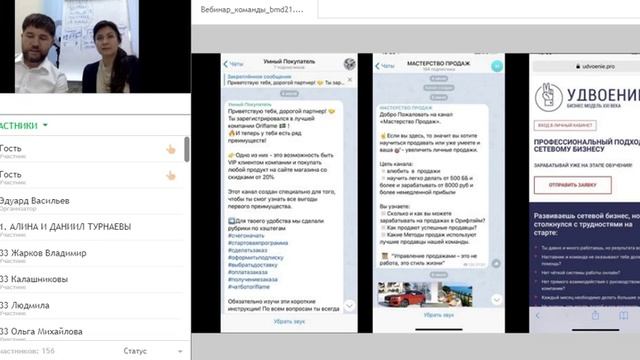Image resolution: width=640 pixels, height=360 pixels.
Task: Open the pinned message Закреплённое сообщение
Action: pyautogui.click(x=284, y=80)
